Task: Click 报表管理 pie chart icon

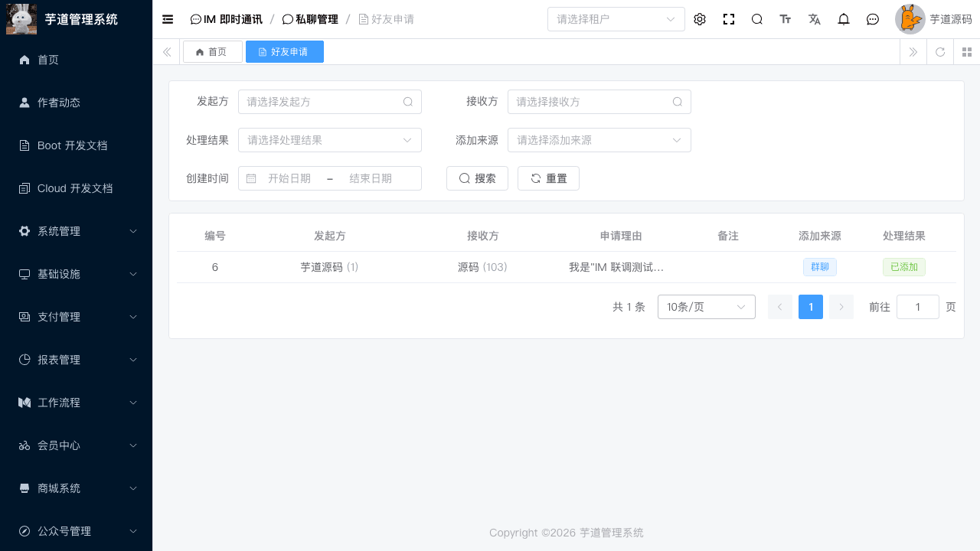Action: coord(24,360)
